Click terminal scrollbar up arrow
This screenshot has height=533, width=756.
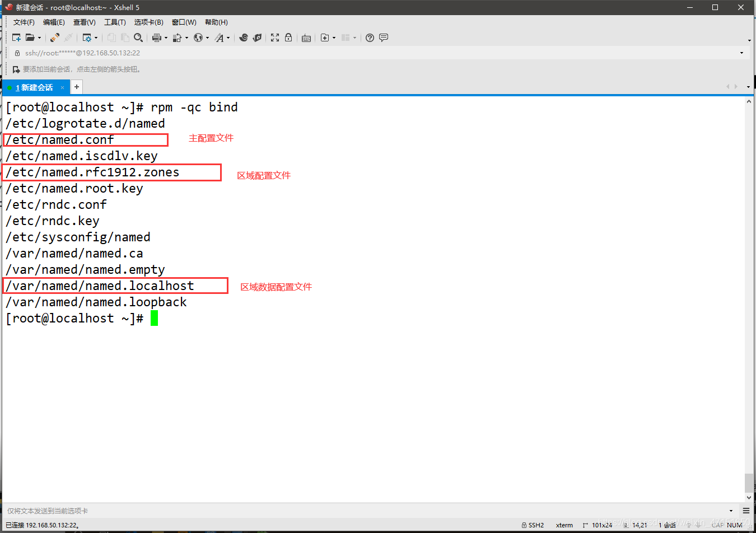[x=749, y=102]
